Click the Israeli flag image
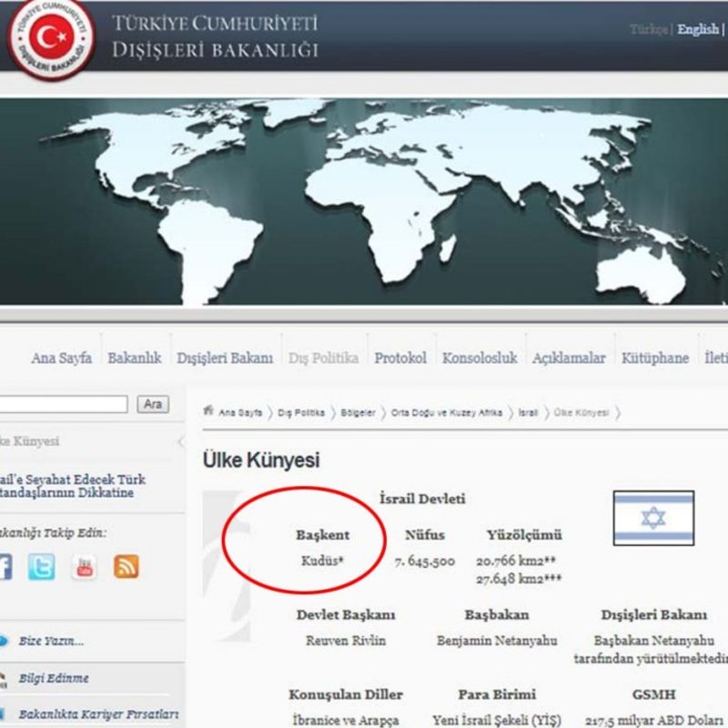The width and height of the screenshot is (728, 728). (x=652, y=518)
